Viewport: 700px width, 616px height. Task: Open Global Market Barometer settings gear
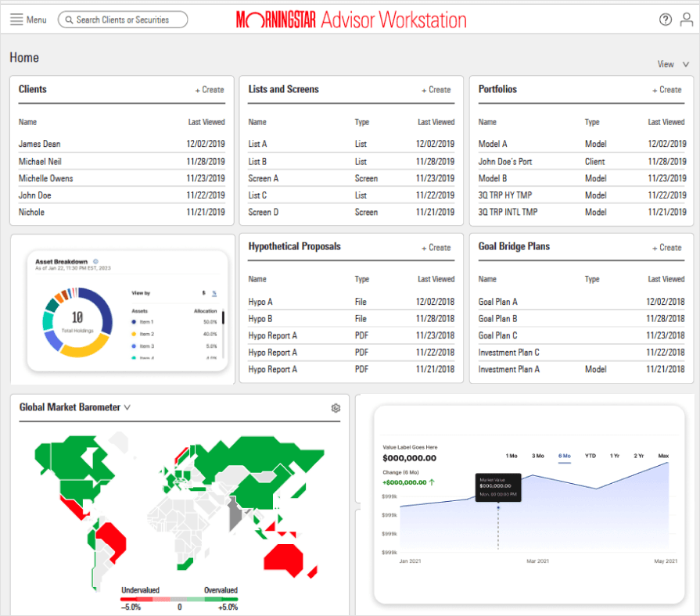(336, 408)
